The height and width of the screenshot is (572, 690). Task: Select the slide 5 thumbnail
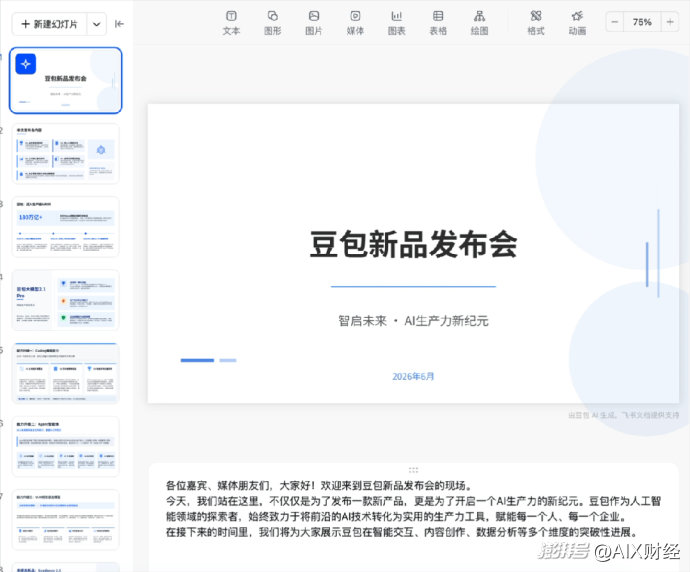coord(66,373)
